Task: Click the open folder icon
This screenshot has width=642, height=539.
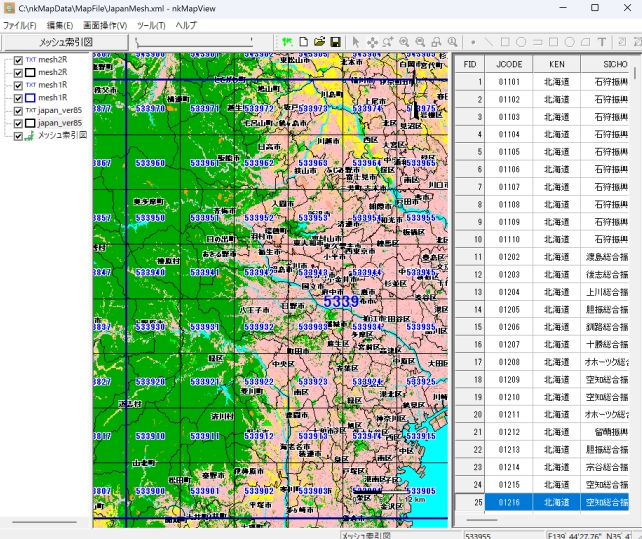Action: [319, 42]
